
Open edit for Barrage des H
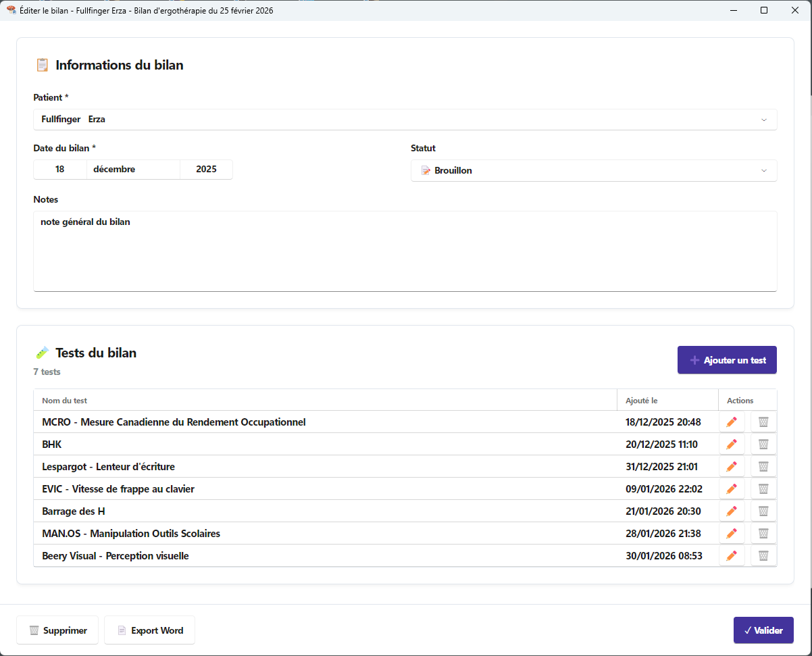coord(732,511)
